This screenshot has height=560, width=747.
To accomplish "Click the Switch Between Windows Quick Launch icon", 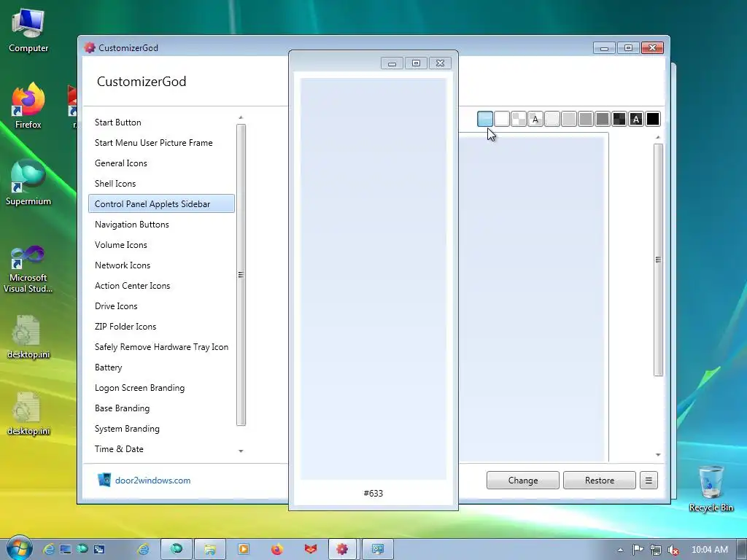I will tap(99, 550).
